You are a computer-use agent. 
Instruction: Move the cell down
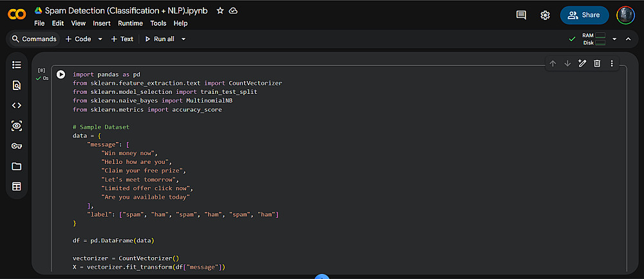click(567, 63)
